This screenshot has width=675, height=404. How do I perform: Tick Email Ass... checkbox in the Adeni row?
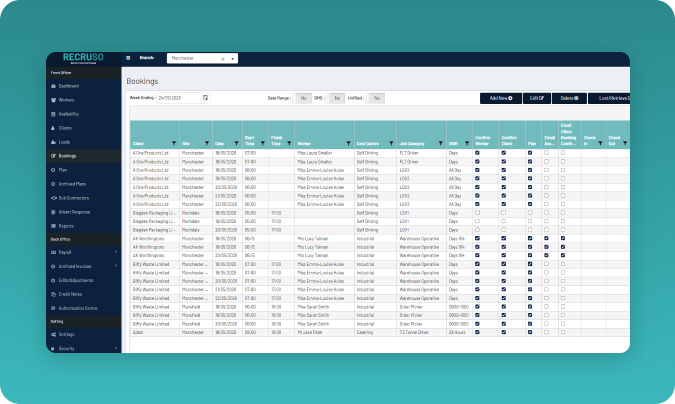[546, 333]
